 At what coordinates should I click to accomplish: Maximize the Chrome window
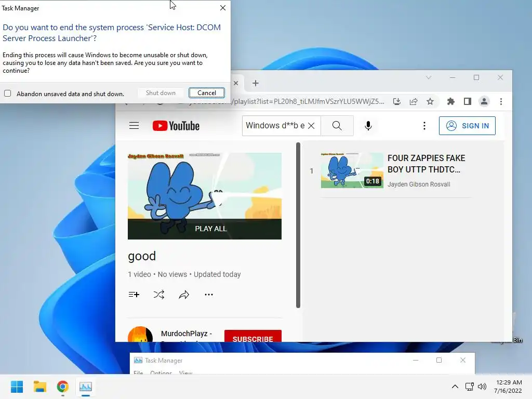[476, 78]
